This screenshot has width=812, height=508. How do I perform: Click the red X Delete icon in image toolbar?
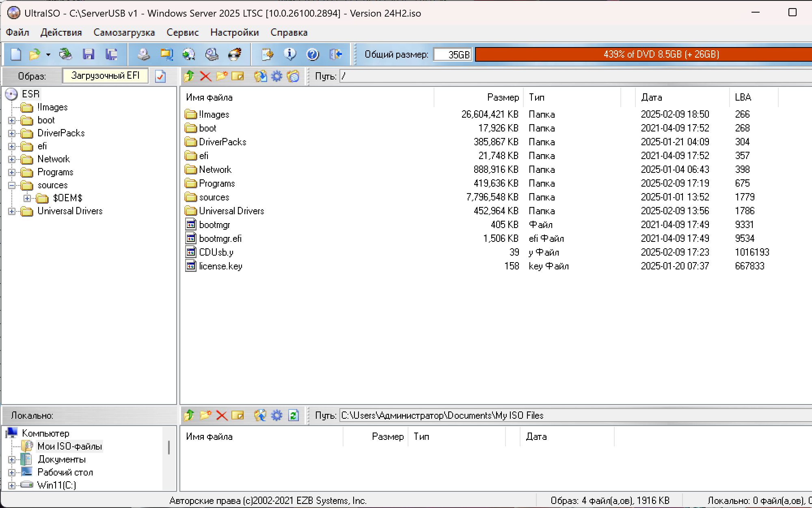pos(205,76)
